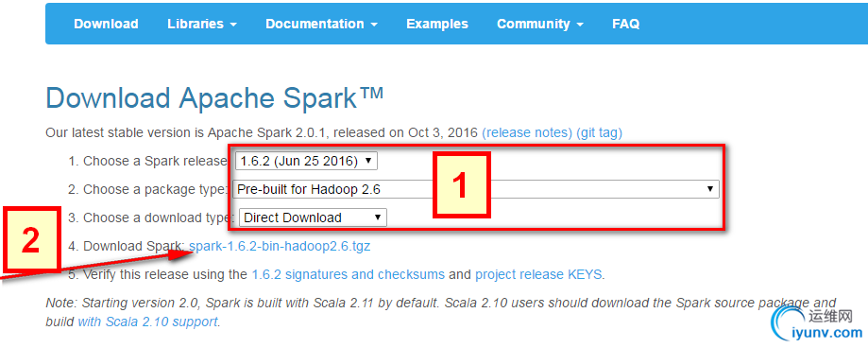
Task: Open project release KEYS link
Action: 538,274
